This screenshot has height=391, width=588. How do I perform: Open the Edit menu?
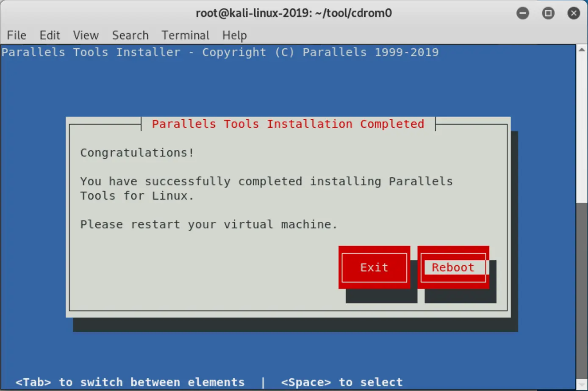(50, 35)
